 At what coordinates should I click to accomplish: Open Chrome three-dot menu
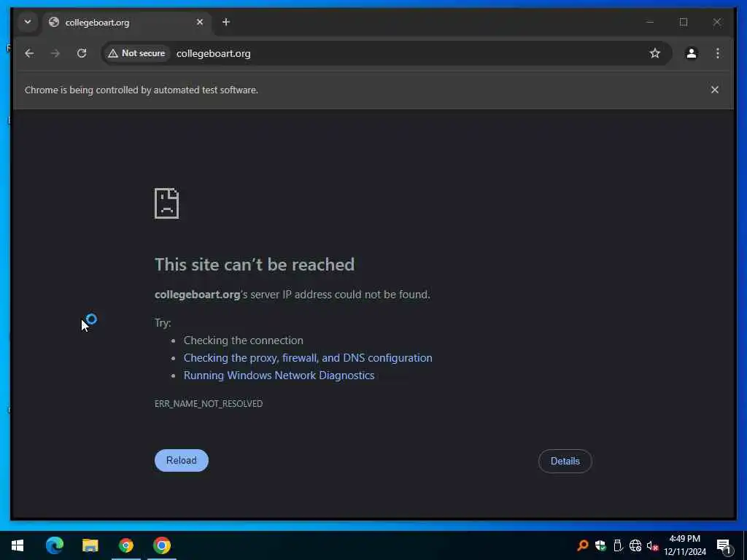[718, 53]
